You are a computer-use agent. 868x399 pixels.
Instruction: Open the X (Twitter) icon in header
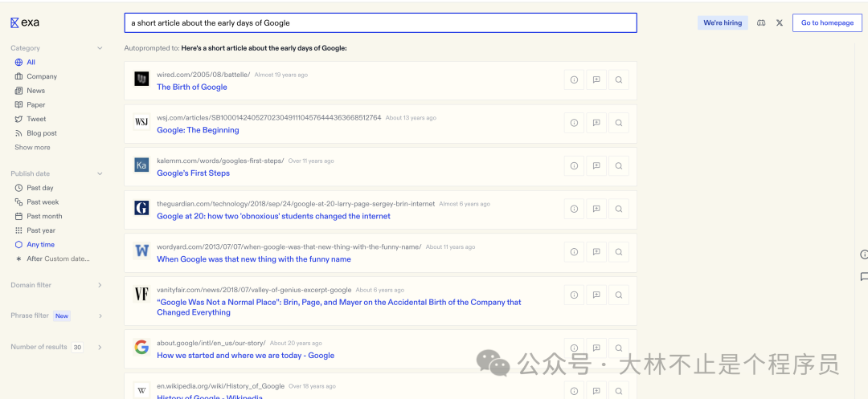click(x=780, y=22)
